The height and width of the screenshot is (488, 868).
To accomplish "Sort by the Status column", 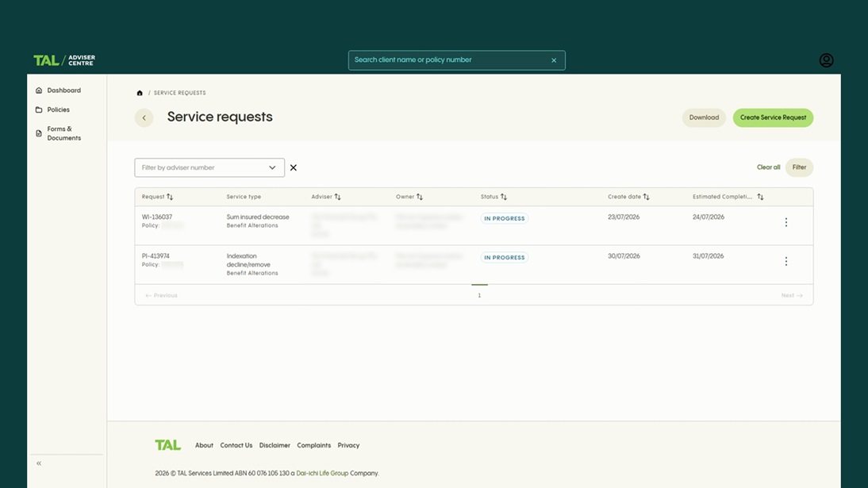I will pyautogui.click(x=503, y=197).
